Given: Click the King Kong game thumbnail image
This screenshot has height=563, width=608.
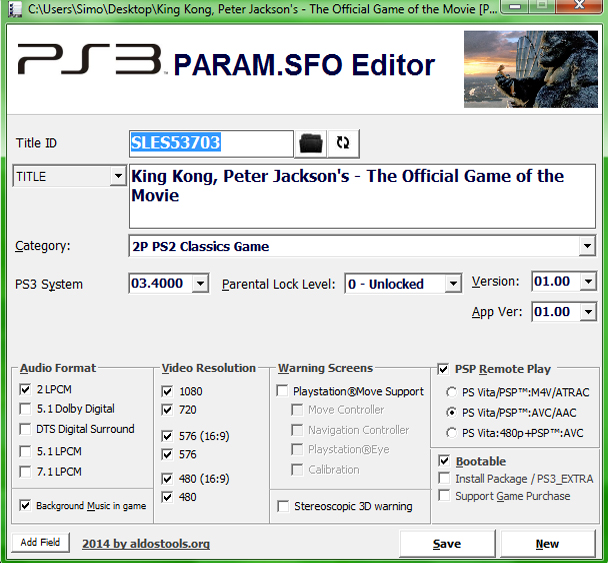Looking at the screenshot, I should [x=530, y=66].
